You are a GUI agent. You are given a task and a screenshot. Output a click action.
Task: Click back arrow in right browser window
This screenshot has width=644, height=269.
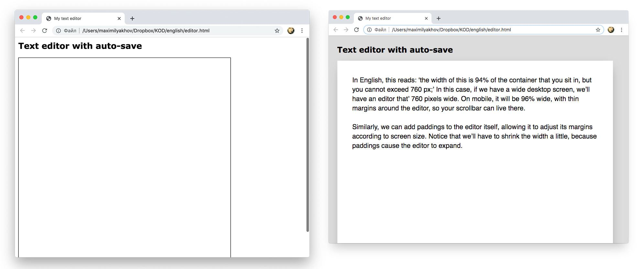pyautogui.click(x=336, y=30)
